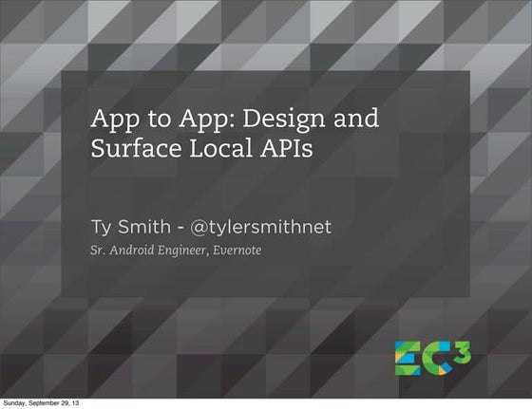Screen dimensions: 532x409
Task: Click the EC3 conference logo
Action: tap(432, 358)
